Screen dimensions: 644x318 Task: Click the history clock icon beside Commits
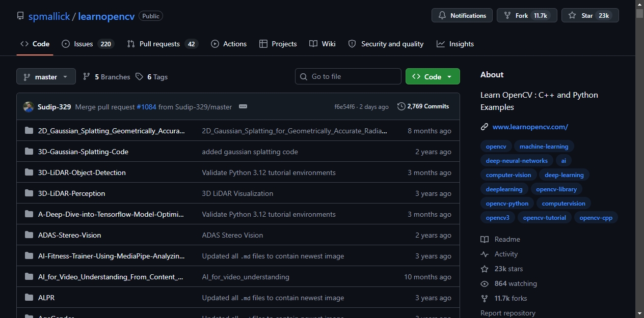tap(401, 106)
